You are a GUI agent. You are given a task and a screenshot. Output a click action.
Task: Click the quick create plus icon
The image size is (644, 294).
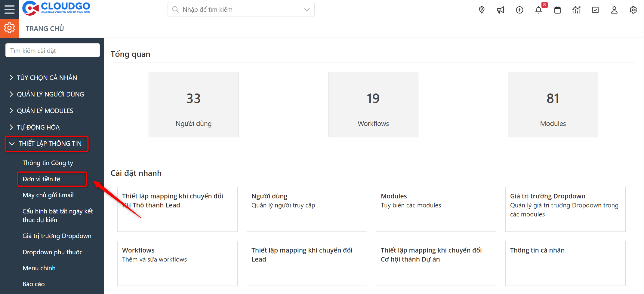519,10
